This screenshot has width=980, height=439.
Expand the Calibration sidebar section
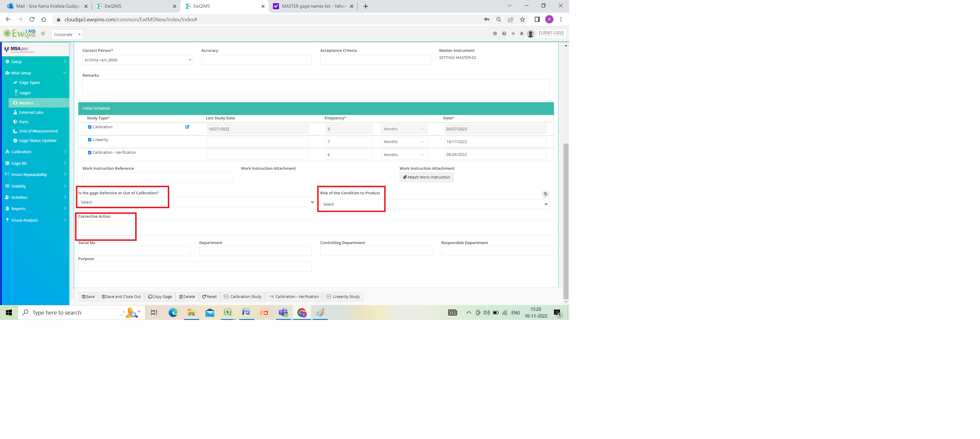tap(35, 152)
